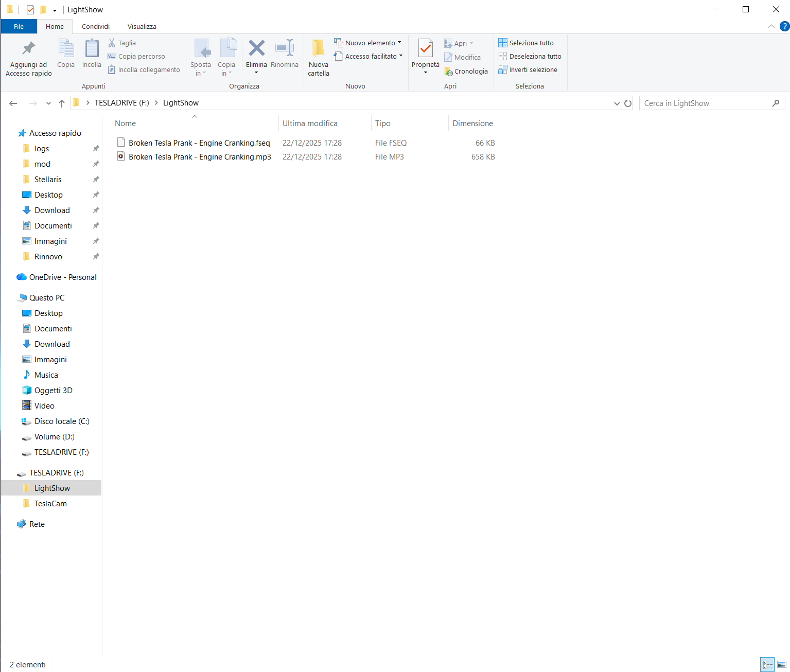Image resolution: width=790 pixels, height=672 pixels.
Task: Click the Cerca in LightShow search box
Action: coord(705,103)
